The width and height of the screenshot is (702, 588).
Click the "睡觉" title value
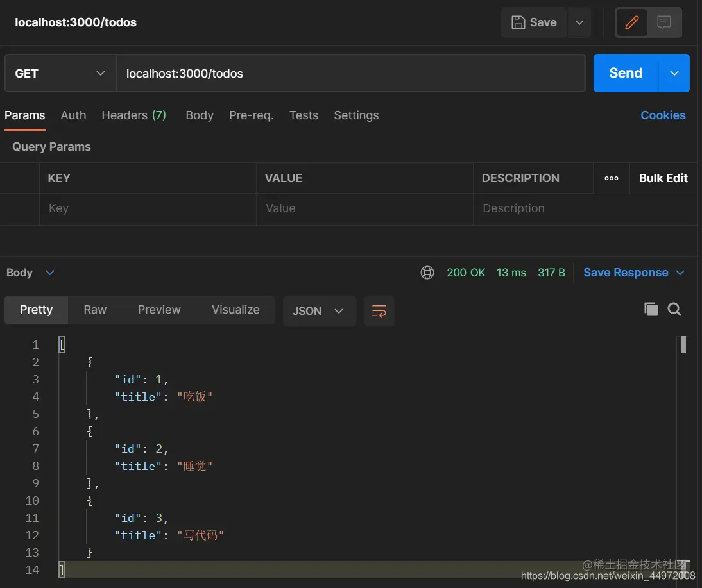point(195,466)
